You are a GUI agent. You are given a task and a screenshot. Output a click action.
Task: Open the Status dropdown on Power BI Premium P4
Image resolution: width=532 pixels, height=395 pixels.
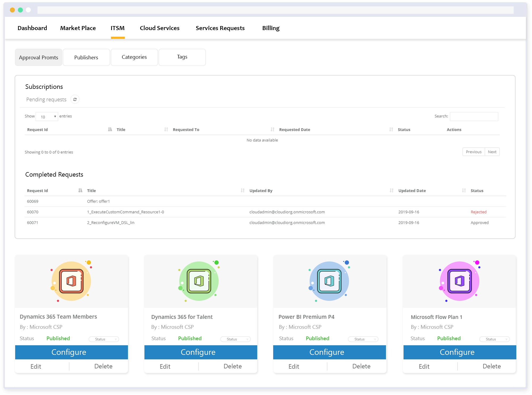(x=363, y=339)
